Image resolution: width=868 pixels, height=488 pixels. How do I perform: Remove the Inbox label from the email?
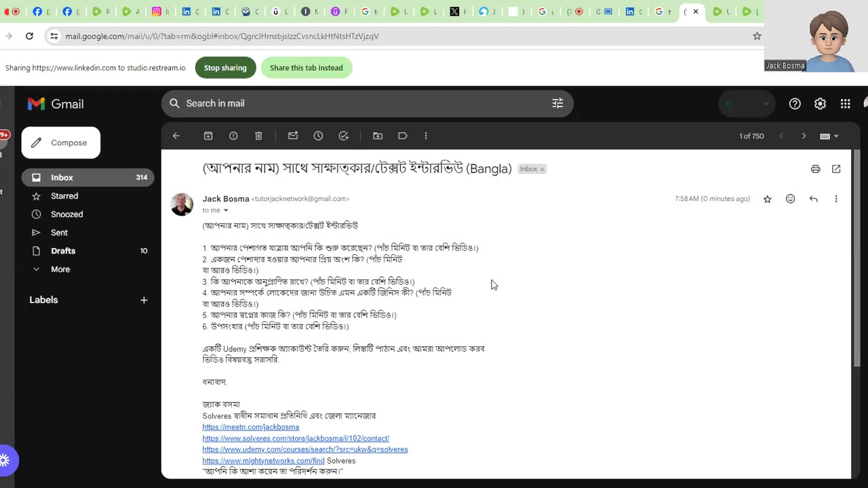pos(542,169)
